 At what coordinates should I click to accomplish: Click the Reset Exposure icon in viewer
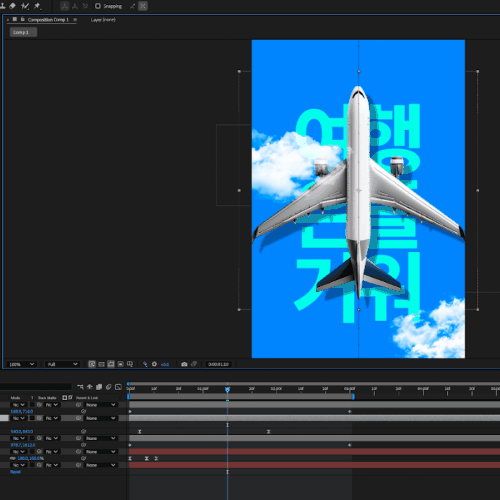click(x=154, y=364)
